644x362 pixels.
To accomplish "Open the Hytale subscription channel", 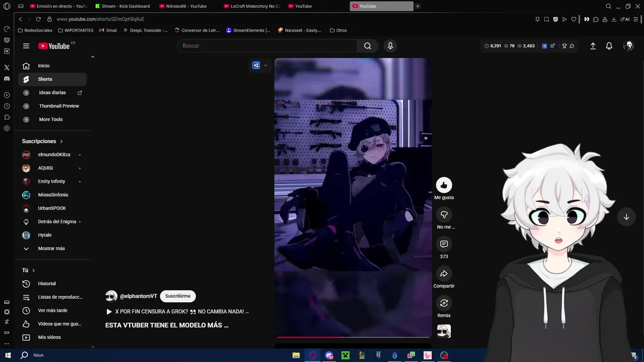I will 52,235.
